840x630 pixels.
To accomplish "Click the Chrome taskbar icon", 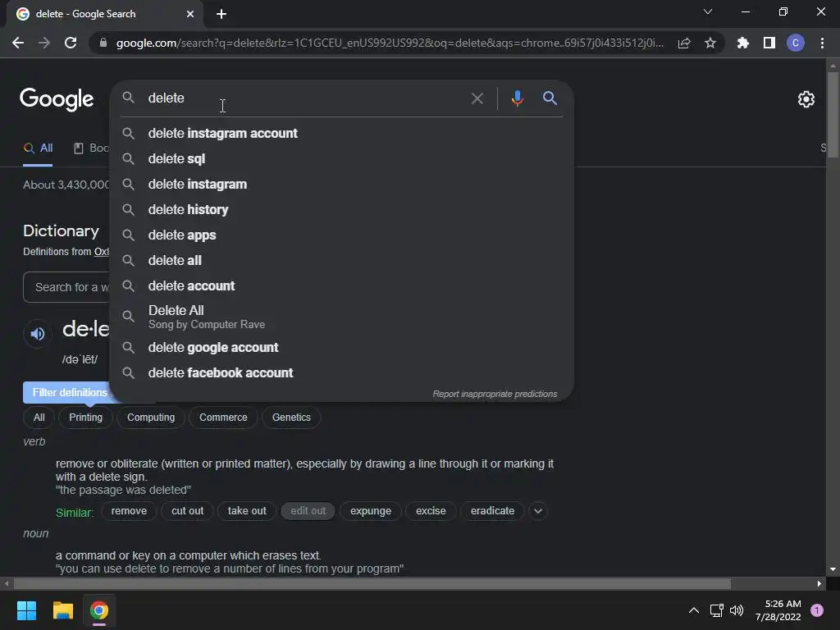I will point(99,610).
